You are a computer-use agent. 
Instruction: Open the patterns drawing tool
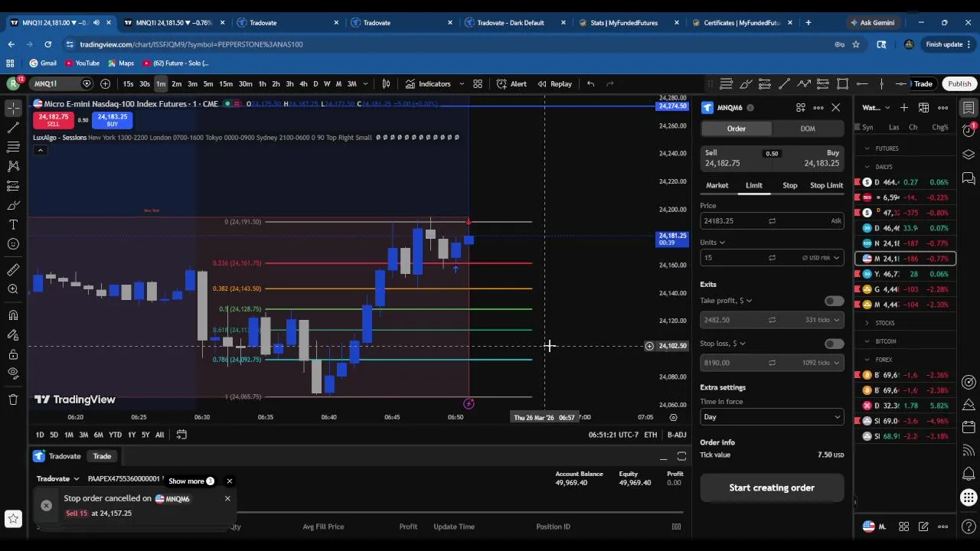pyautogui.click(x=13, y=166)
